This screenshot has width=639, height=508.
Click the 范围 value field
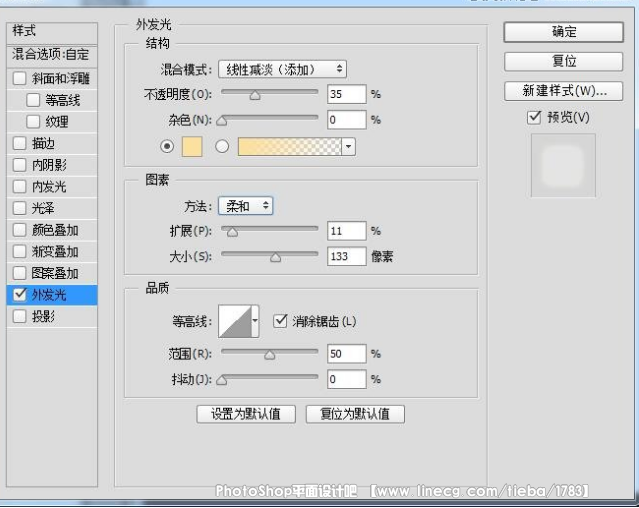point(346,354)
